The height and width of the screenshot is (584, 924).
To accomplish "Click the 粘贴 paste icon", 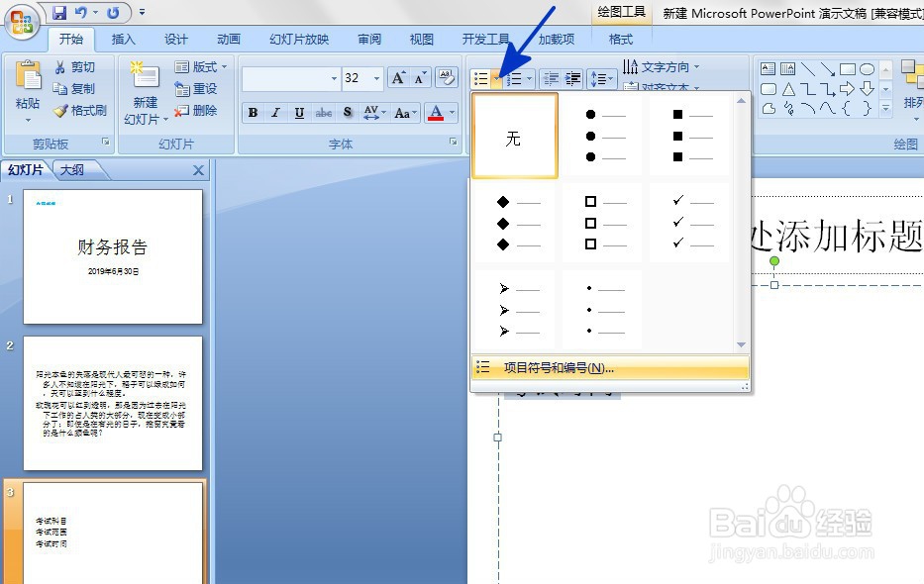I will click(28, 76).
